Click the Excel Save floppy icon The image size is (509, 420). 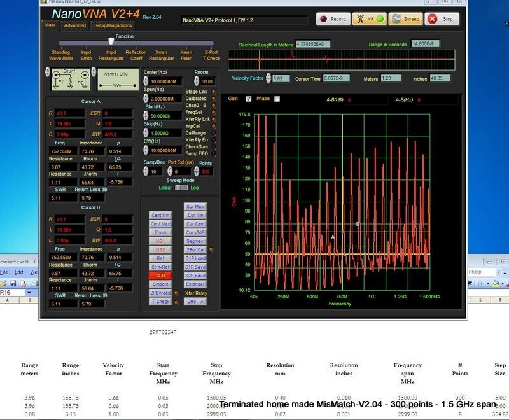(x=13, y=283)
